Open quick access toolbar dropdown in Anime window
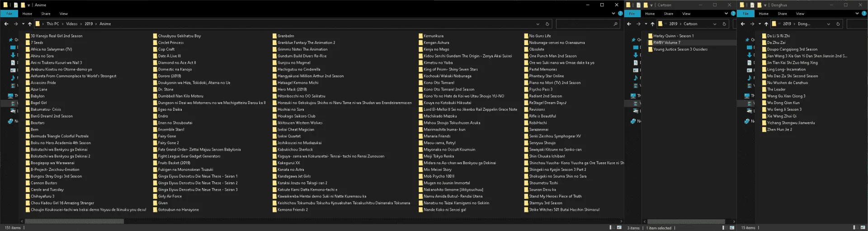The height and width of the screenshot is (231, 868). pyautogui.click(x=28, y=5)
